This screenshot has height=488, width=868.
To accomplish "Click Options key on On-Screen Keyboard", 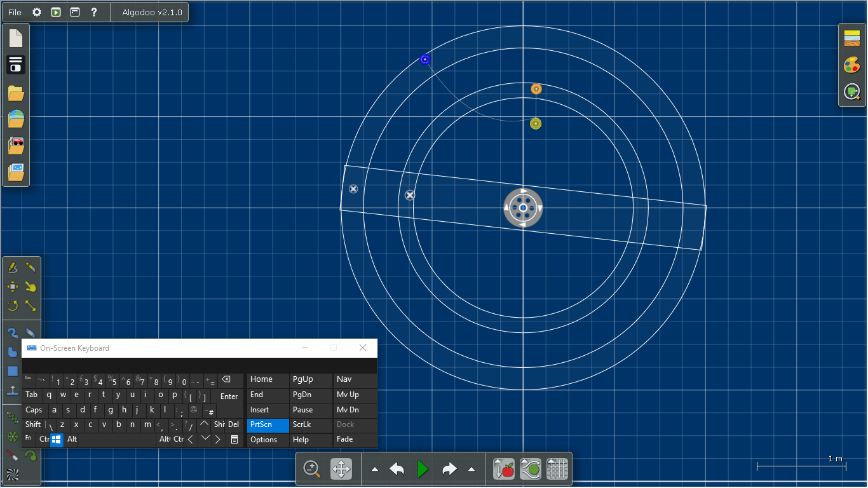I will (268, 440).
